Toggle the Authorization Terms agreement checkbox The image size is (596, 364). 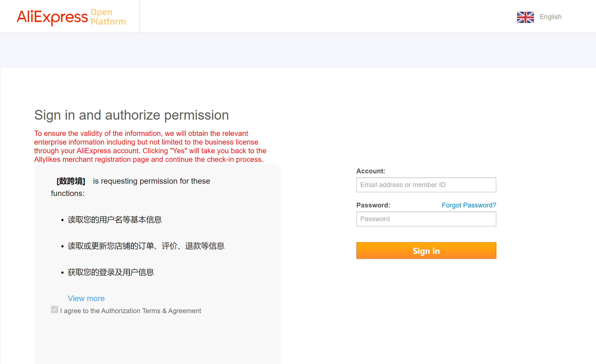click(55, 310)
